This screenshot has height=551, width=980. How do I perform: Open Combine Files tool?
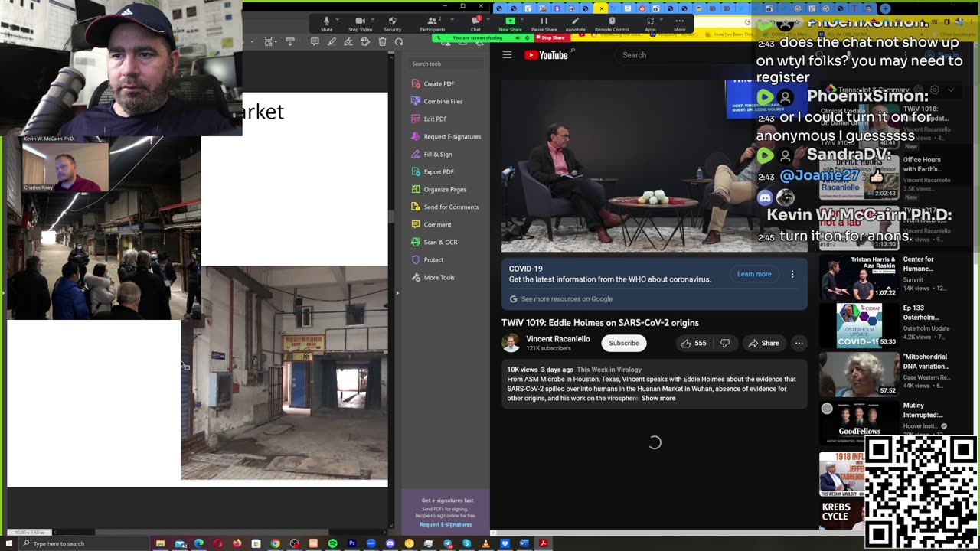pos(436,101)
